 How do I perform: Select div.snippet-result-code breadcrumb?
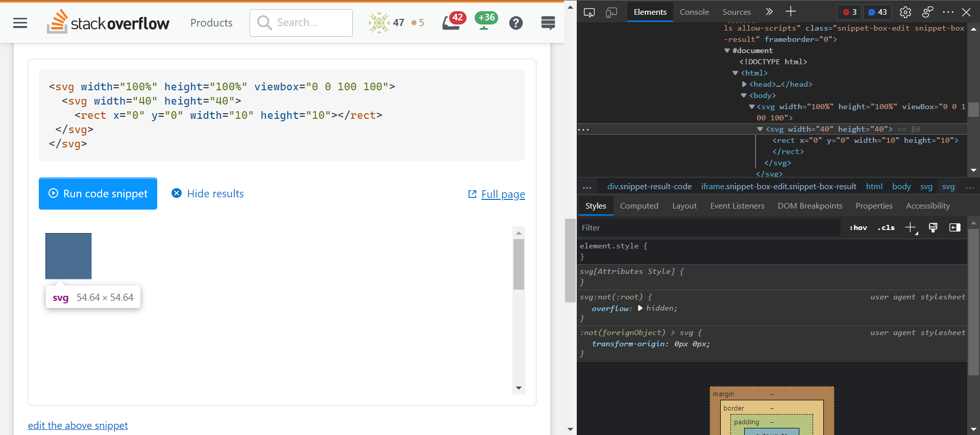coord(649,187)
